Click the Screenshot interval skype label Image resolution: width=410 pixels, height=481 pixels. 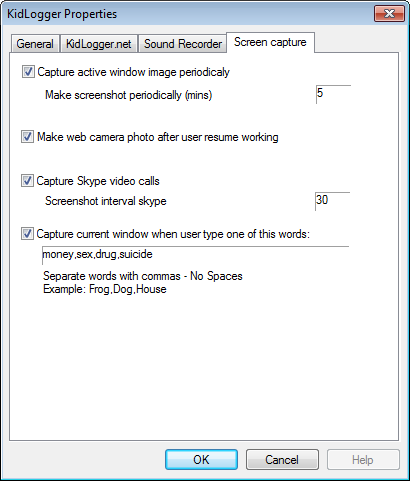(106, 201)
